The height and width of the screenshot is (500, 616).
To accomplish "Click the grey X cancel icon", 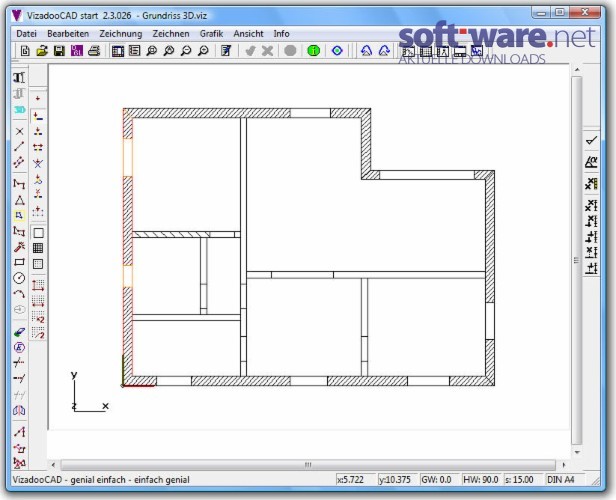I will (268, 51).
